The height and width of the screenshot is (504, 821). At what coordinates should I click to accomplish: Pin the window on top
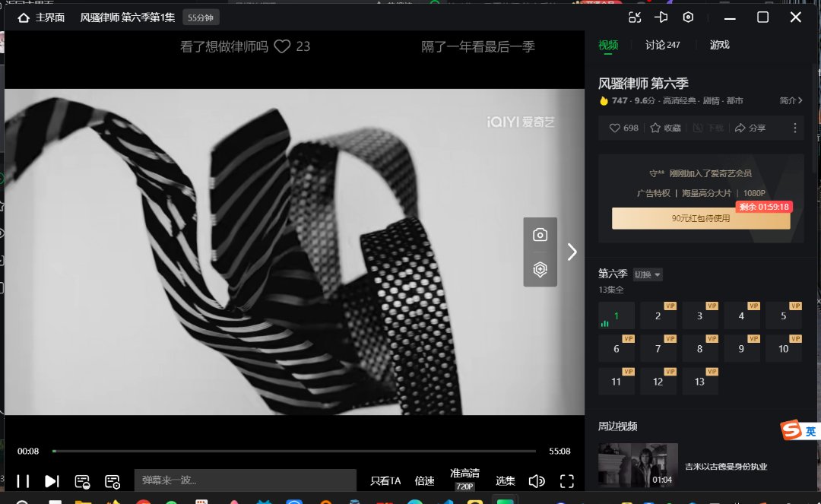coord(661,17)
